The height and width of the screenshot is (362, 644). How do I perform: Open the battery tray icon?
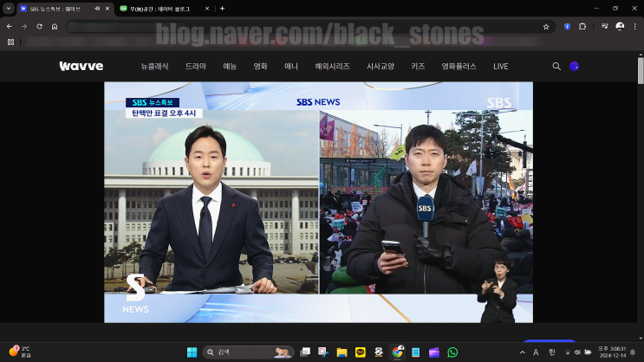[588, 352]
